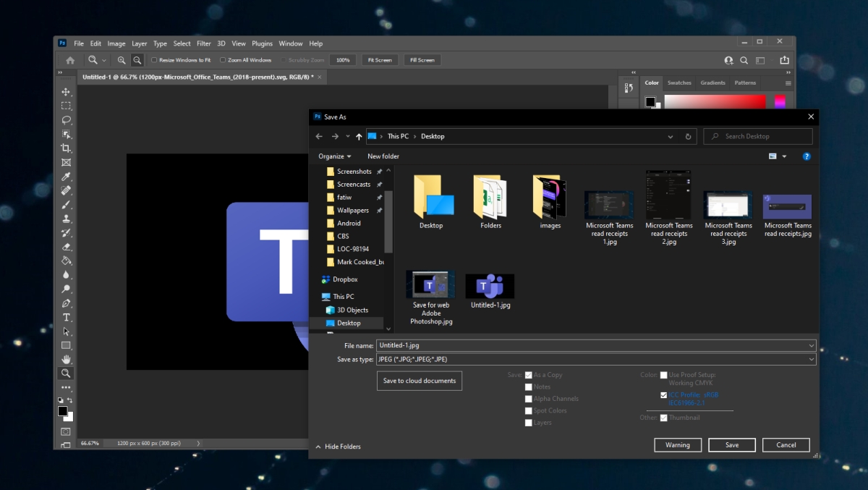
Task: Uncheck the ICC Profile sRGB checkbox
Action: 664,395
